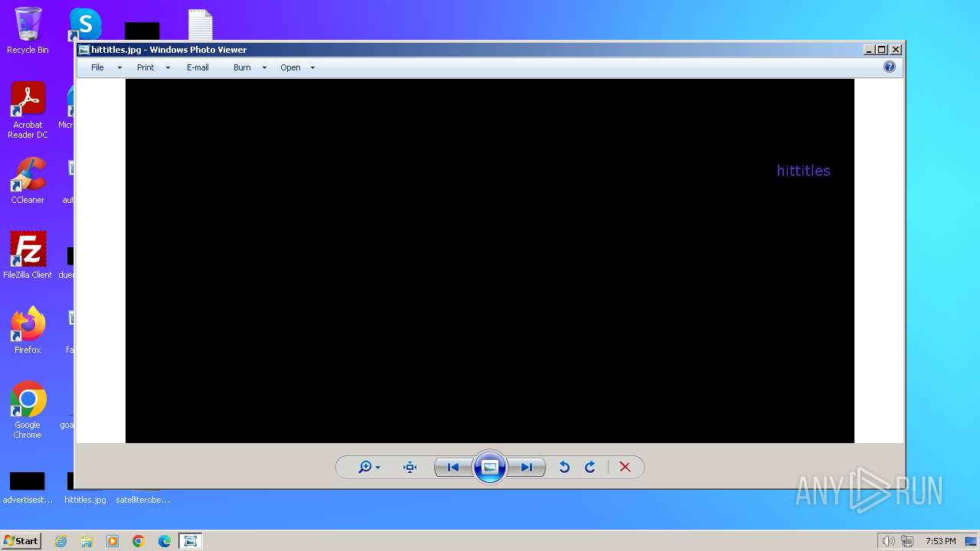Select the CCleaner desktop icon
This screenshot has height=551, width=980.
tap(28, 181)
